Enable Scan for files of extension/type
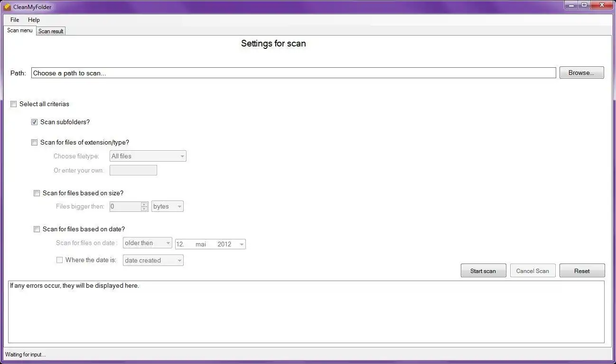Image resolution: width=616 pixels, height=364 pixels. (35, 143)
